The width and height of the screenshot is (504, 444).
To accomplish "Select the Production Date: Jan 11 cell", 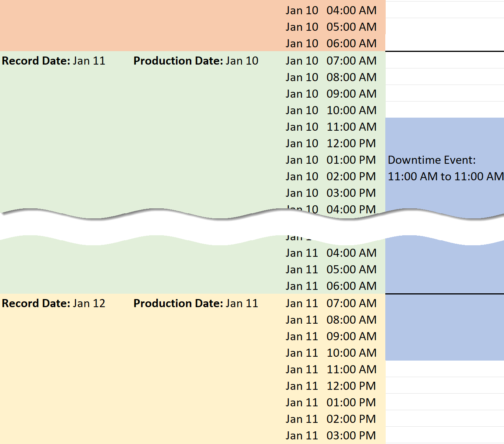I will point(196,303).
